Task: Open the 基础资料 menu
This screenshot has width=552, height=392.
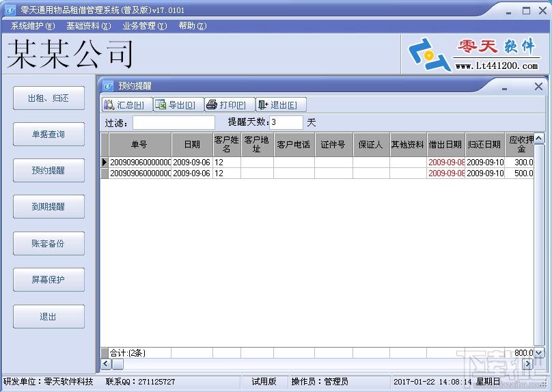Action: pyautogui.click(x=89, y=26)
